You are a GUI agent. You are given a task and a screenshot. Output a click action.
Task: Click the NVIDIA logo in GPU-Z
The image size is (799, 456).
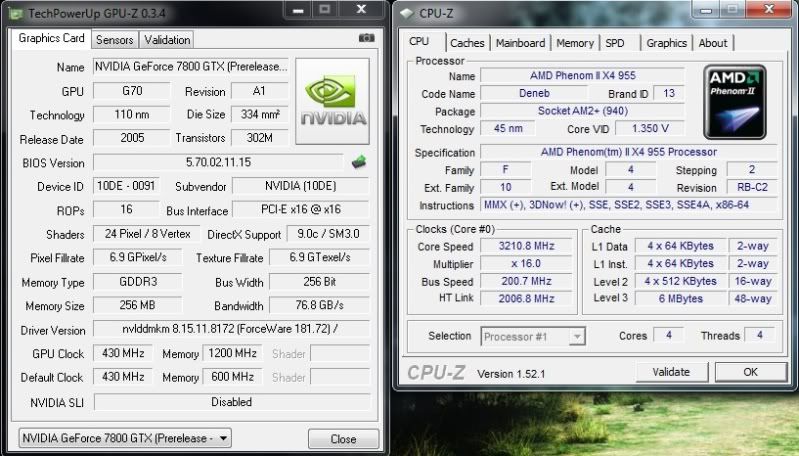(x=332, y=101)
